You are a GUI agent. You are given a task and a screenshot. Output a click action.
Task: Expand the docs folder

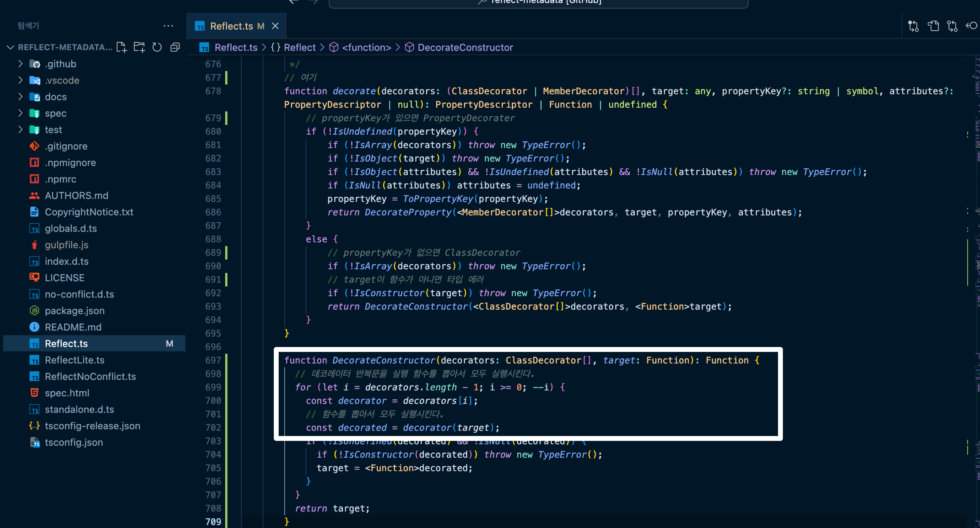tap(55, 97)
